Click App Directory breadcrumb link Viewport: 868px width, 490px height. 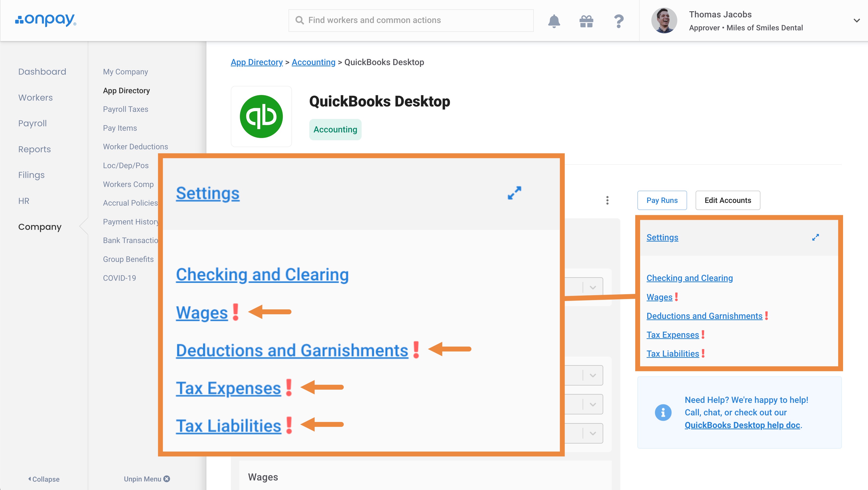(257, 62)
